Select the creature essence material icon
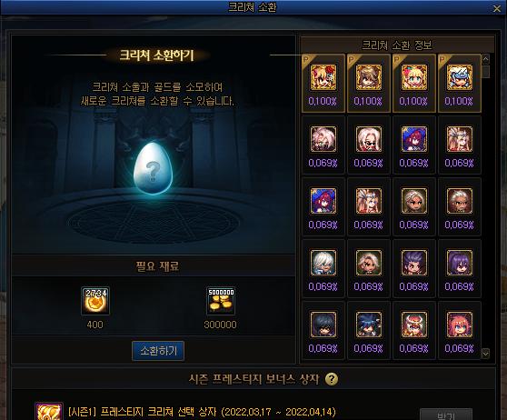Image resolution: width=507 pixels, height=420 pixels. pyautogui.click(x=95, y=301)
